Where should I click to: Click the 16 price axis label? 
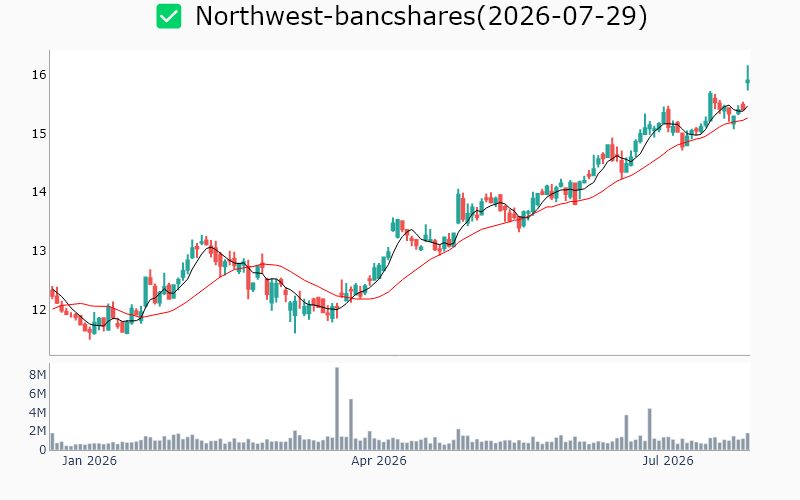pyautogui.click(x=39, y=75)
